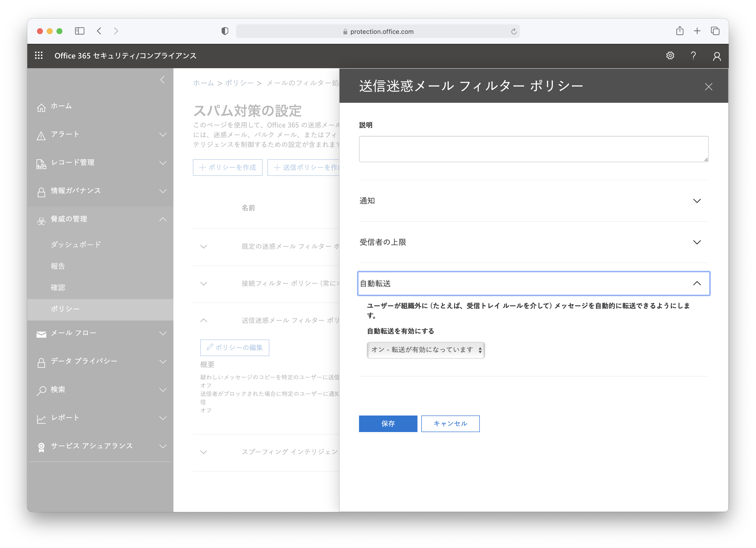This screenshot has height=548, width=756.
Task: Open the settings gear in header
Action: 670,56
